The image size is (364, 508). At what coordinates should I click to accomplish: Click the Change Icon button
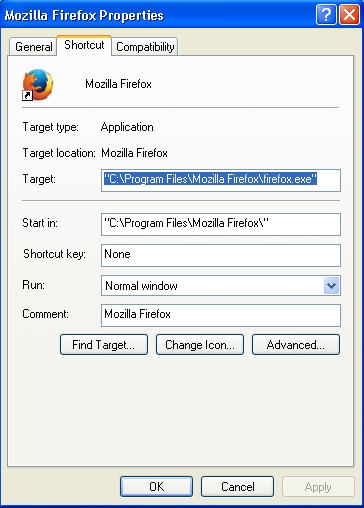click(200, 345)
